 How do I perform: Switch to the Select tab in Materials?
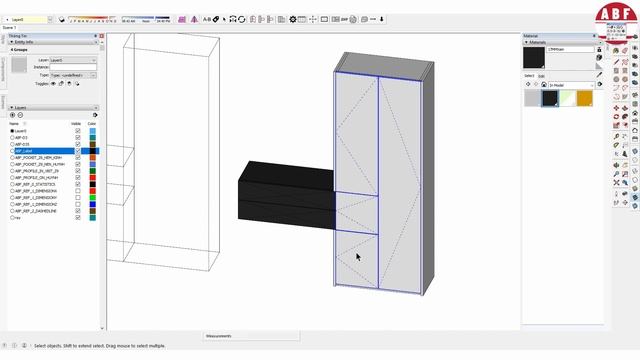coord(529,76)
